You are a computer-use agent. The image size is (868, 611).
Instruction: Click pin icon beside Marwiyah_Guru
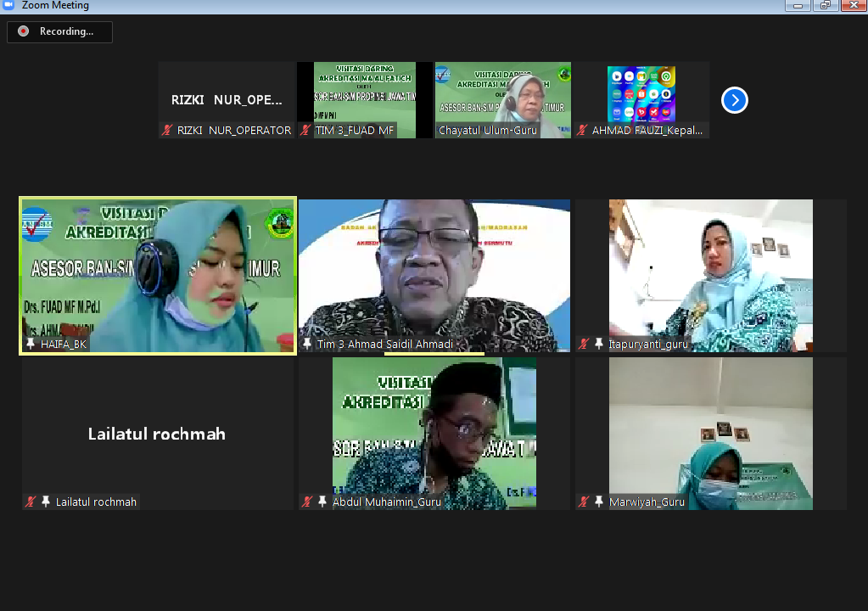[599, 502]
